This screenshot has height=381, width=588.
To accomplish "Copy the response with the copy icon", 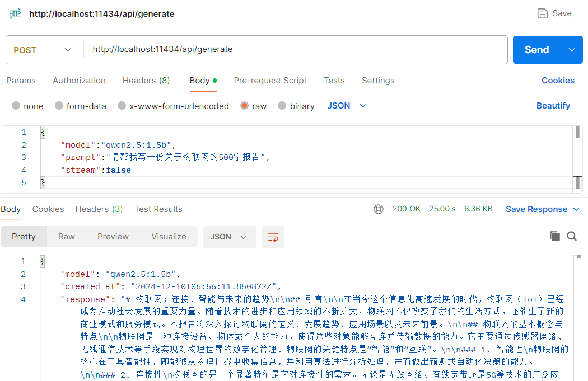I will pyautogui.click(x=554, y=236).
